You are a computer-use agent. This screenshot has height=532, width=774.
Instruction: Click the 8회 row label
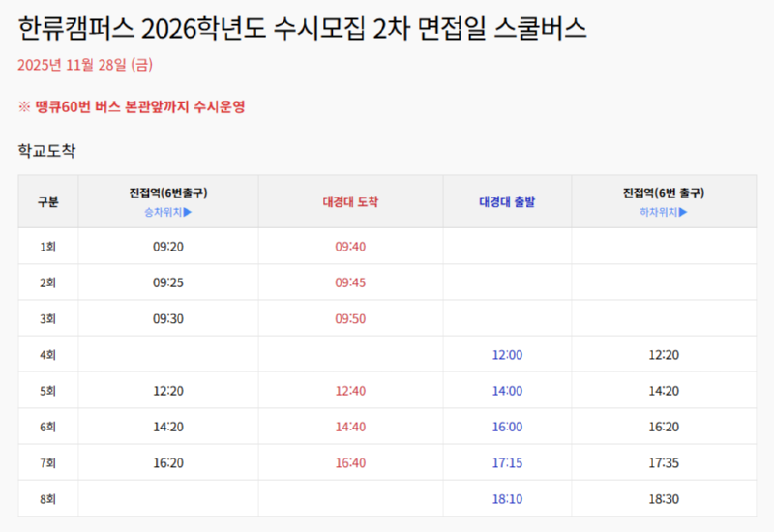(47, 499)
